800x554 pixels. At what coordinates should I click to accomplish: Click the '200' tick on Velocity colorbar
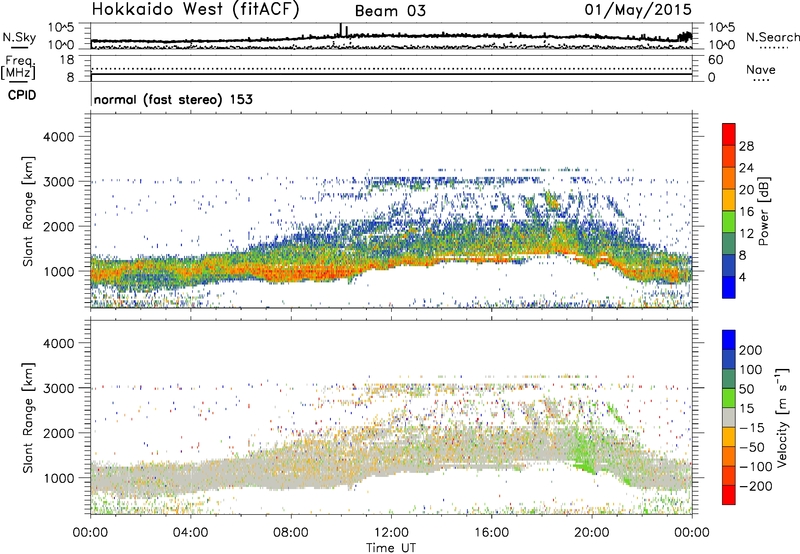(751, 350)
